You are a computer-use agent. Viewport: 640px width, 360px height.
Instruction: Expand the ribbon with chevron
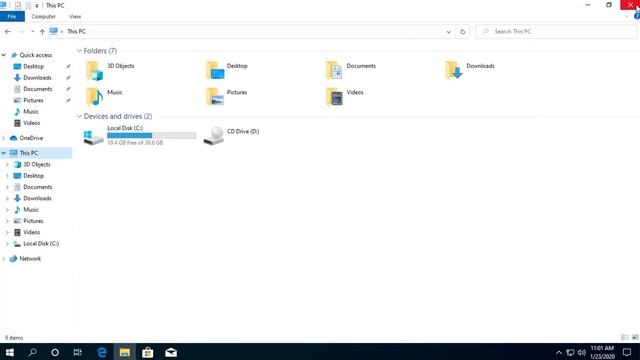[x=627, y=16]
